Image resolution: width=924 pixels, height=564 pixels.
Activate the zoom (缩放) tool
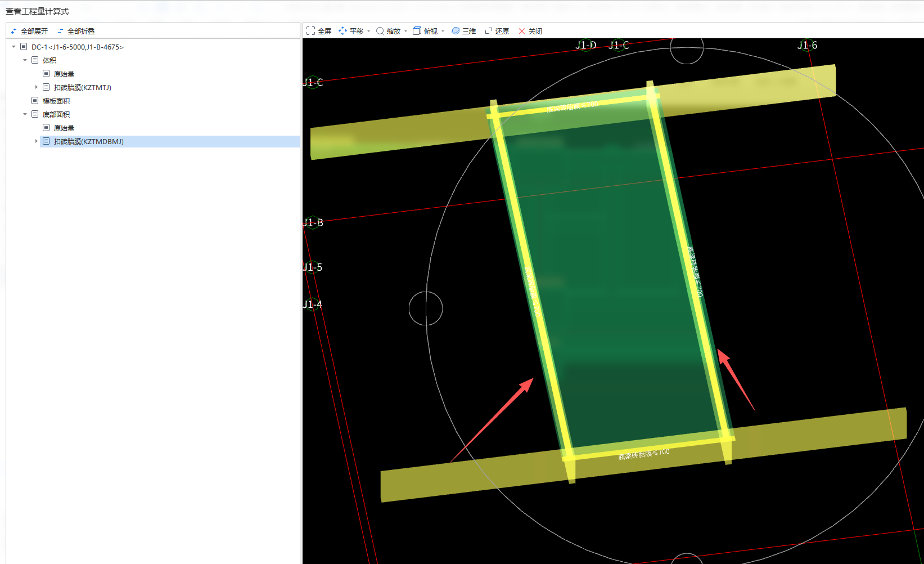tap(380, 31)
